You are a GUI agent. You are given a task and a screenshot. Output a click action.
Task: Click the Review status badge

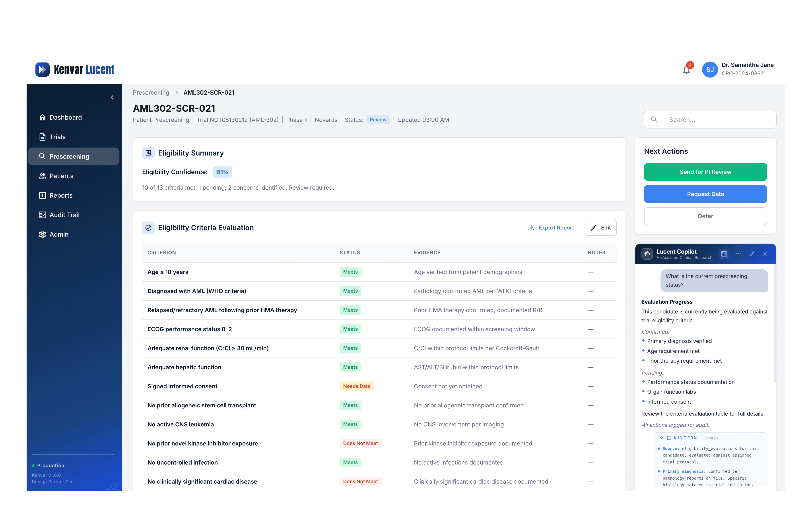pyautogui.click(x=378, y=120)
